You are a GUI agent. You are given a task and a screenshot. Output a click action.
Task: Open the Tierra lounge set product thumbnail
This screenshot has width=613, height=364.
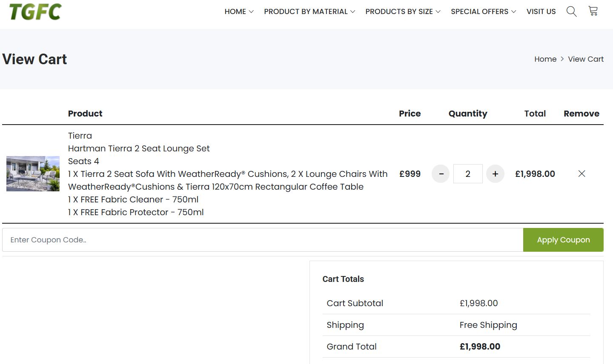(33, 173)
